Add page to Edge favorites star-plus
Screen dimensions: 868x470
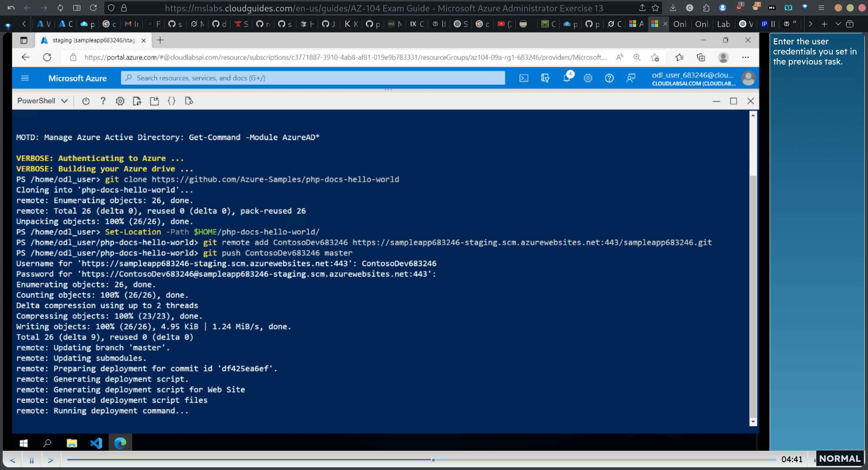coord(655,57)
